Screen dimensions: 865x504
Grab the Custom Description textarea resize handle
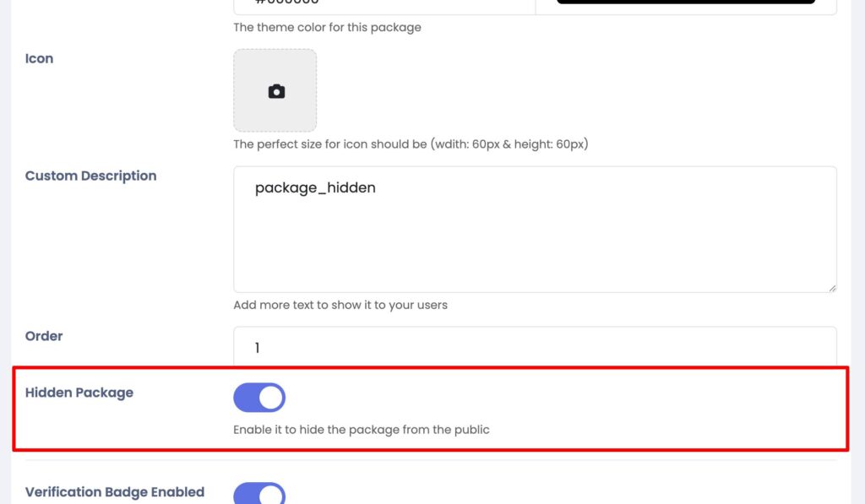pyautogui.click(x=831, y=287)
